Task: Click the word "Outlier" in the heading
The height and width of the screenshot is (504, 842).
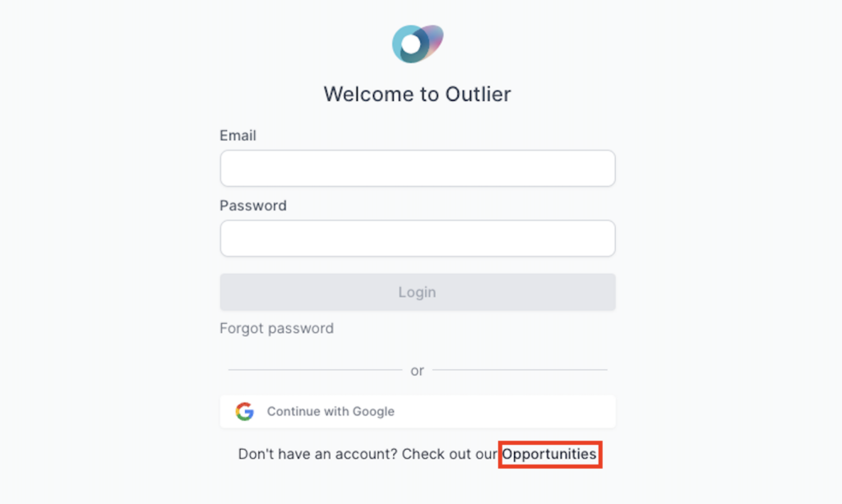Action: tap(478, 94)
